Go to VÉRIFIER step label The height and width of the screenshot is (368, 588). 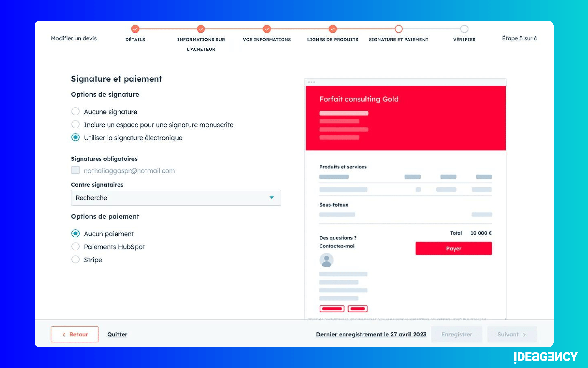(x=464, y=40)
